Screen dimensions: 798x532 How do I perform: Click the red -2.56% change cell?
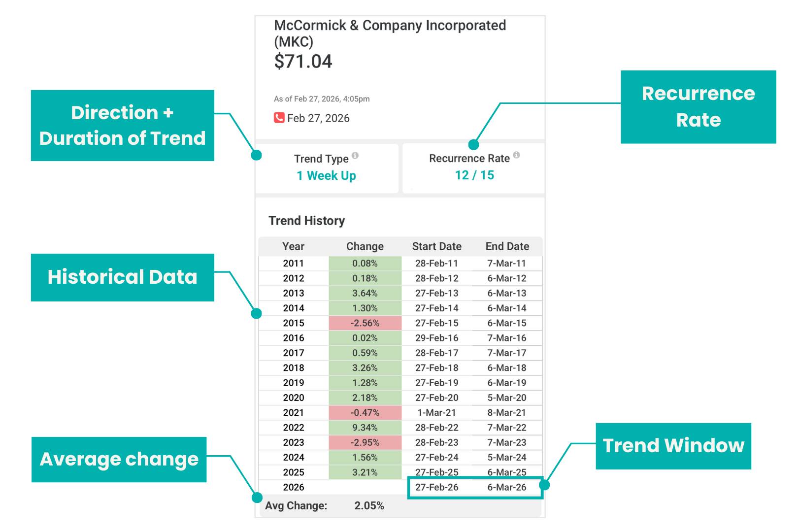[x=365, y=323]
